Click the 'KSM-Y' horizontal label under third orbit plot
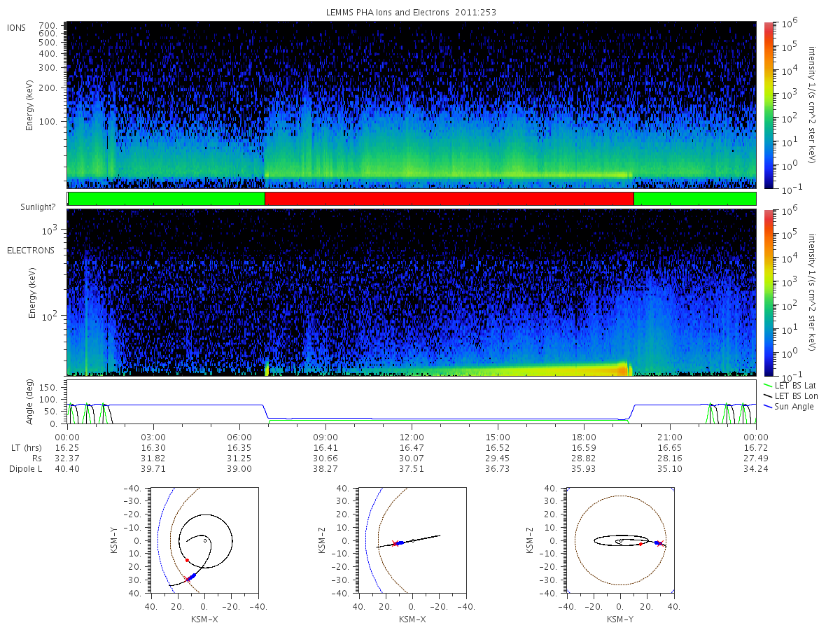The width and height of the screenshot is (840, 630). pyautogui.click(x=621, y=619)
